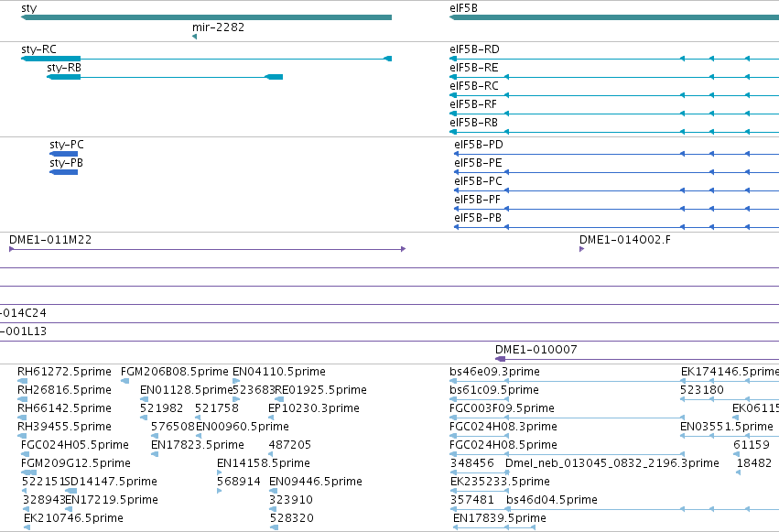Click the 523180 feature label
This screenshot has width=779, height=532.
(701, 390)
